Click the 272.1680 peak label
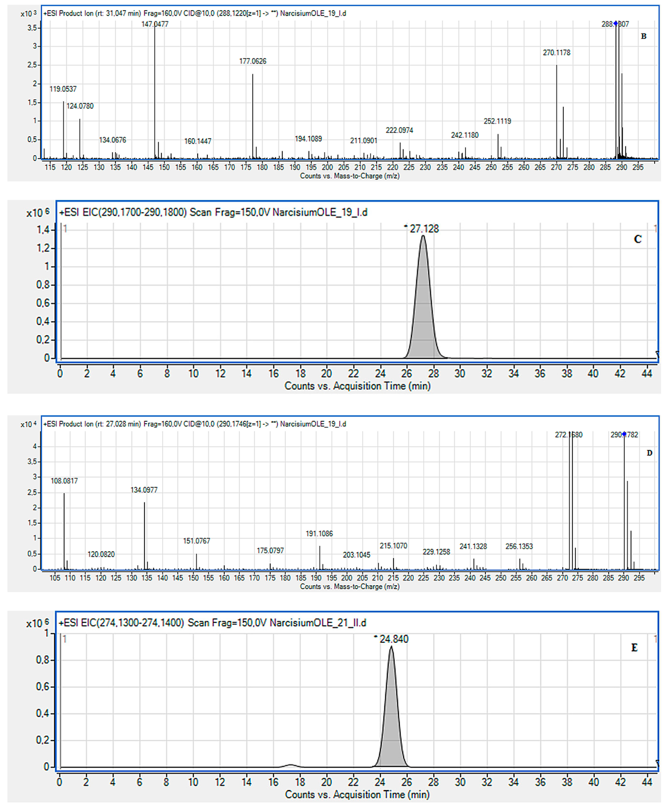 tap(568, 435)
